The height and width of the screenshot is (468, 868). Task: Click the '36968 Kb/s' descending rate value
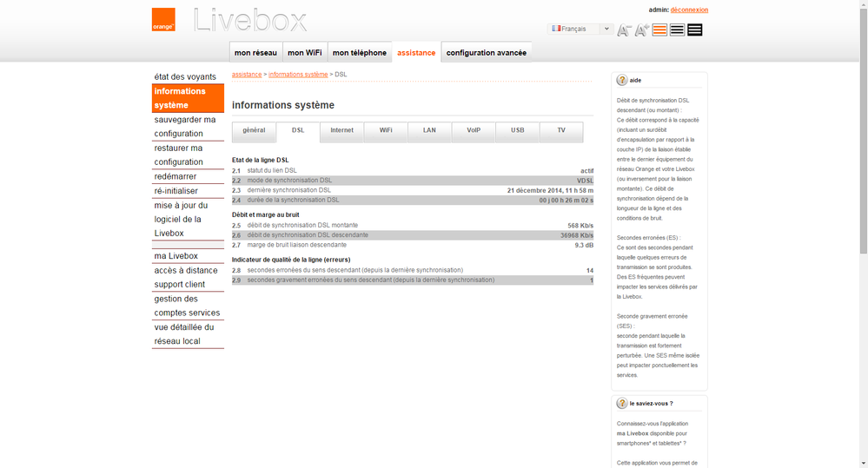(577, 235)
